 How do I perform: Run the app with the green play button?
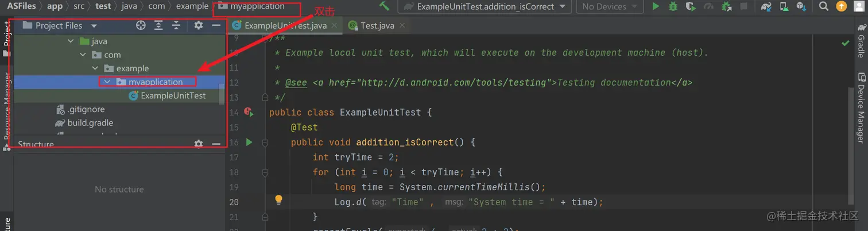[656, 6]
